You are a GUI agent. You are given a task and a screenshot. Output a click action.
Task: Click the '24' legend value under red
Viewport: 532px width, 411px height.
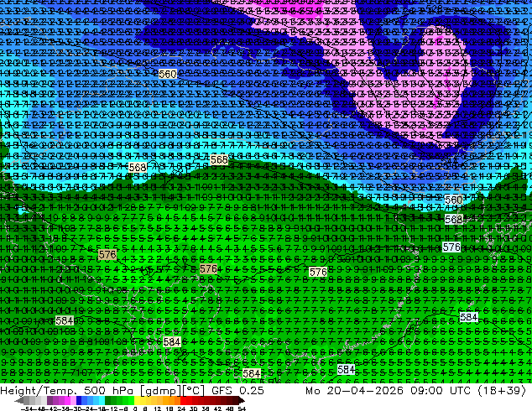(181, 408)
